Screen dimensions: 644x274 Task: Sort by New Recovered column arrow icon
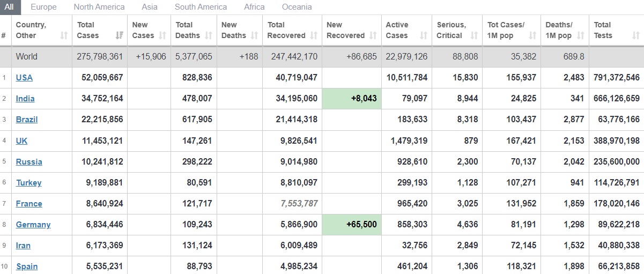click(373, 36)
